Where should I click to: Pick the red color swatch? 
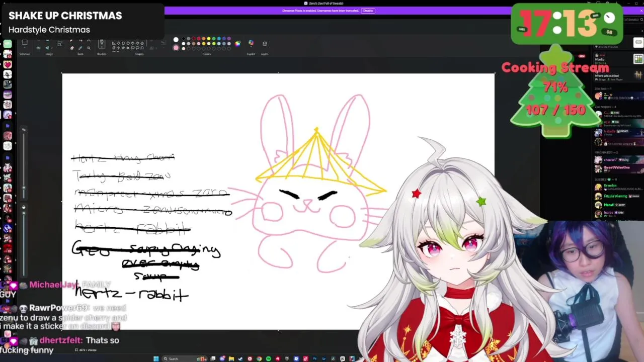point(199,39)
